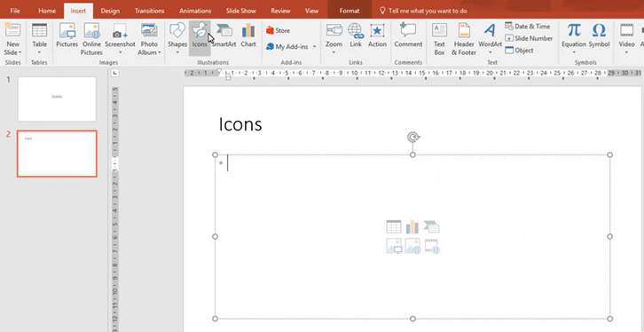Click New Slide icon

click(x=12, y=31)
